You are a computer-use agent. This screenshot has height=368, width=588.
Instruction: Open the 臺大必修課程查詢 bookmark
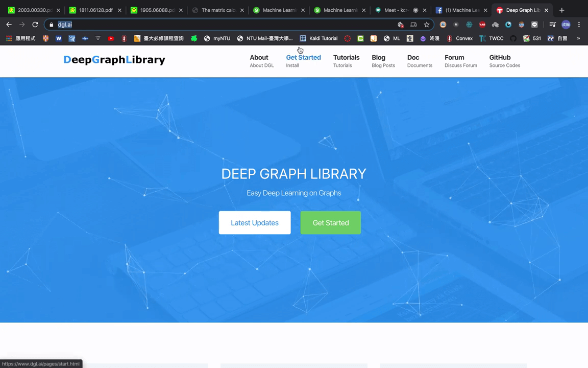(159, 38)
